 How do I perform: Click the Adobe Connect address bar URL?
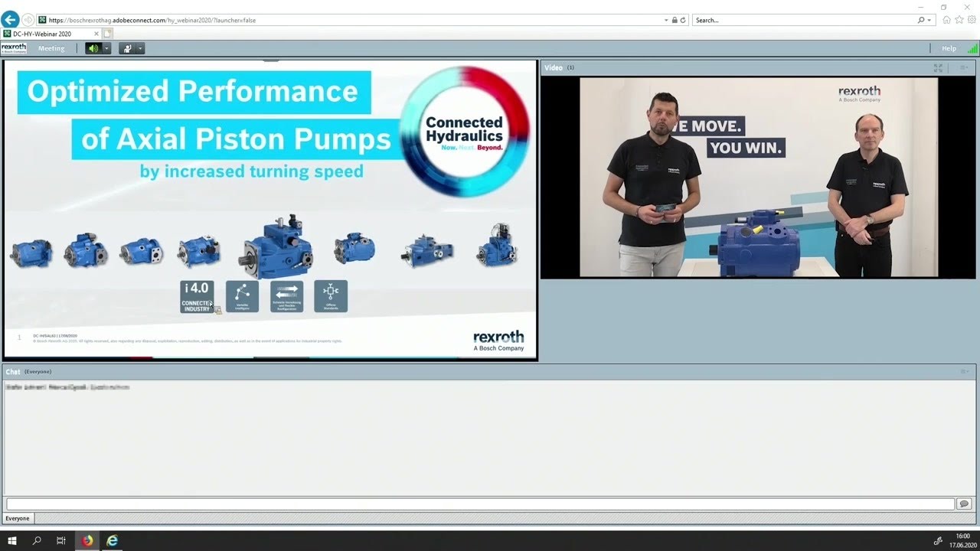tap(152, 21)
